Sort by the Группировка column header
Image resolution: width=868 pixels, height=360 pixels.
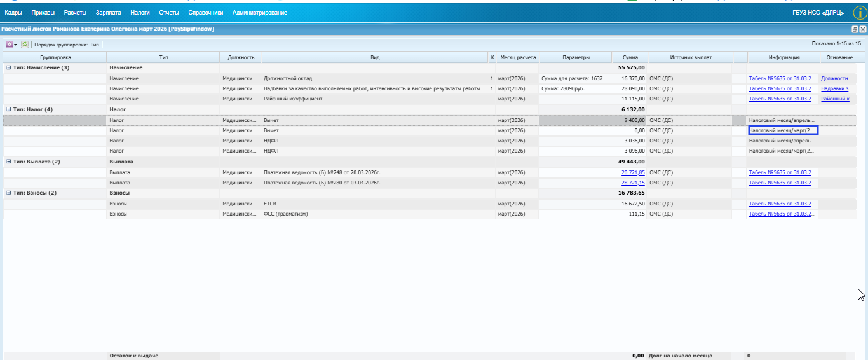tap(55, 57)
